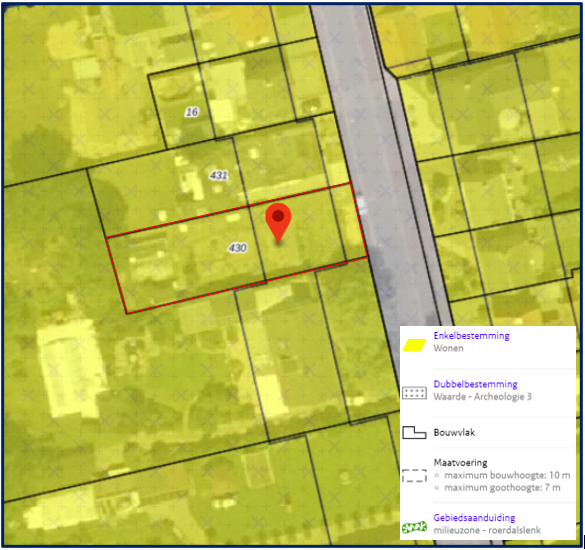Click 'Waarde - Archeologie 3' text
This screenshot has width=585, height=550.
coord(482,397)
